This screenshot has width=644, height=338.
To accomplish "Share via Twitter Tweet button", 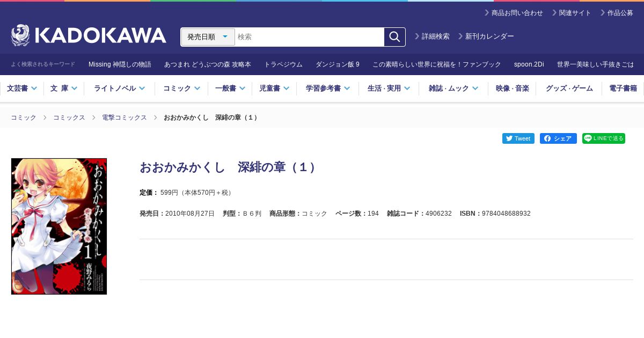I will [518, 138].
